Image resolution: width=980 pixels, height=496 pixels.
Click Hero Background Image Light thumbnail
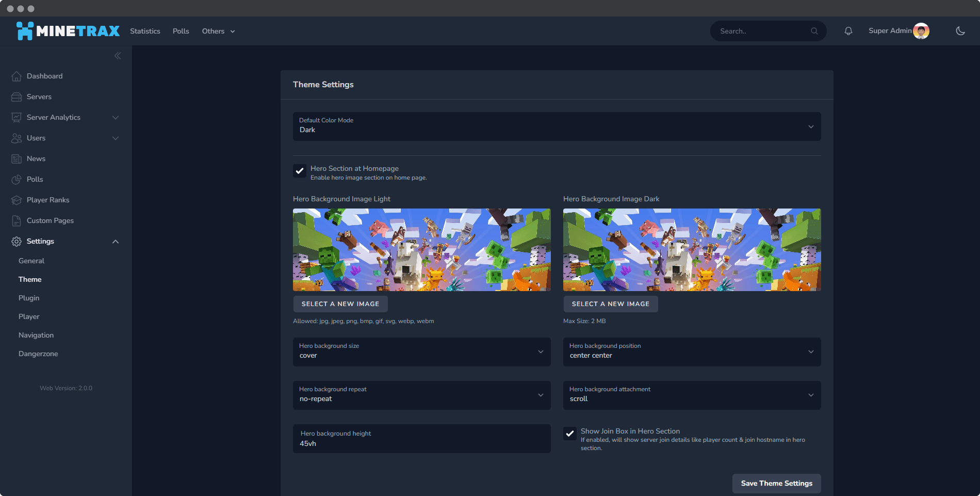click(422, 250)
